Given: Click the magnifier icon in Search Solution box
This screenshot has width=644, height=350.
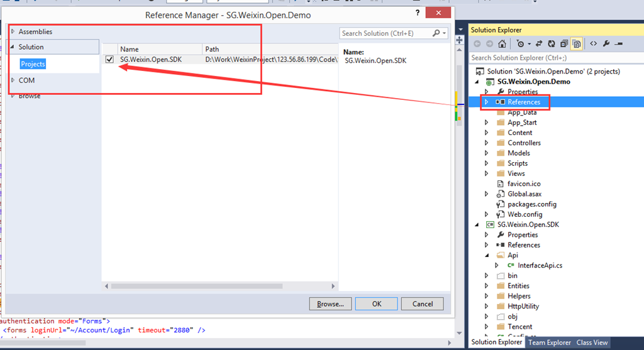Looking at the screenshot, I should pyautogui.click(x=436, y=33).
